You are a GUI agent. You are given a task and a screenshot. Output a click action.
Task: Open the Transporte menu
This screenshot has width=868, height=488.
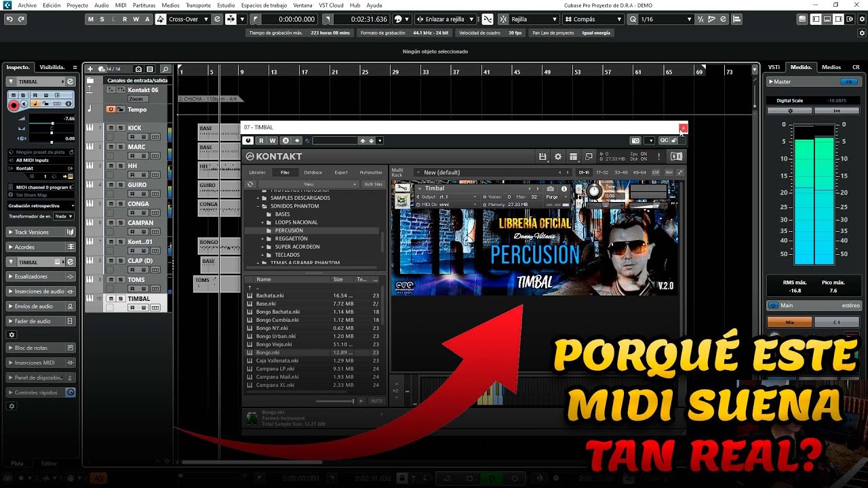(199, 5)
